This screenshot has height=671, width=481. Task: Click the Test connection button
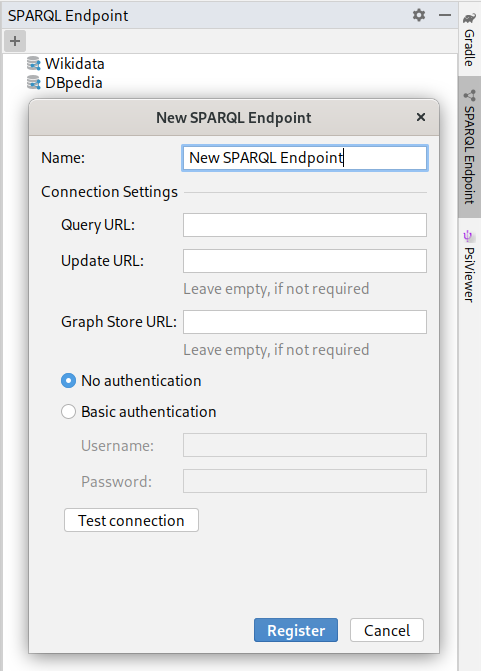(x=131, y=520)
